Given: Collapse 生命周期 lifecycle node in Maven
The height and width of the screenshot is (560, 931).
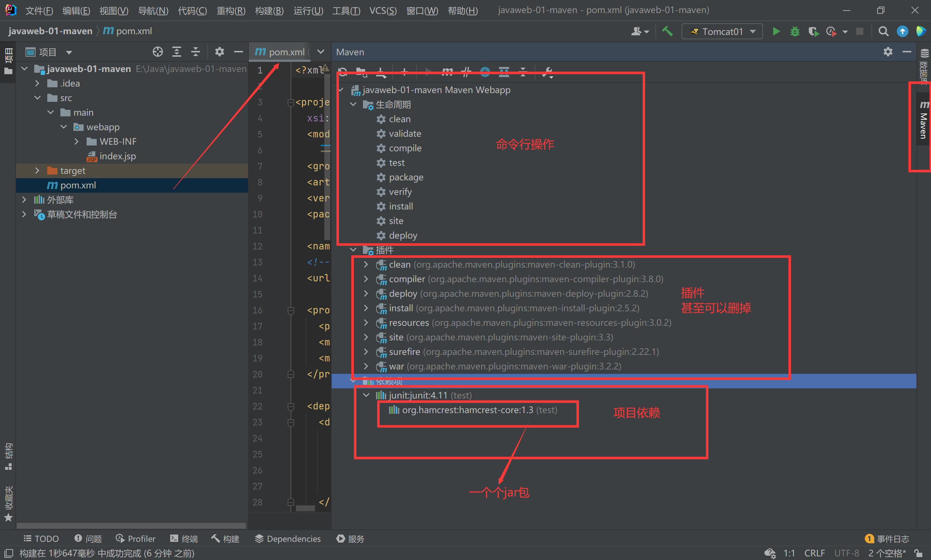Looking at the screenshot, I should coord(353,104).
